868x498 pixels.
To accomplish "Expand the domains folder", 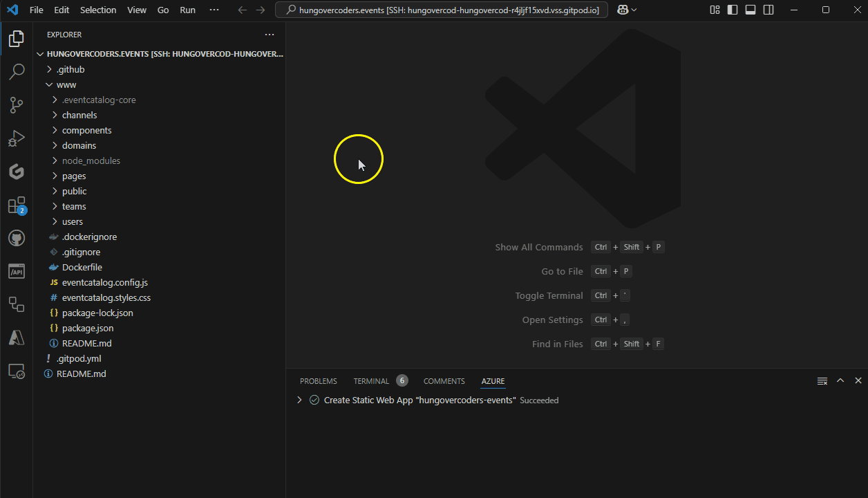I will pos(55,145).
